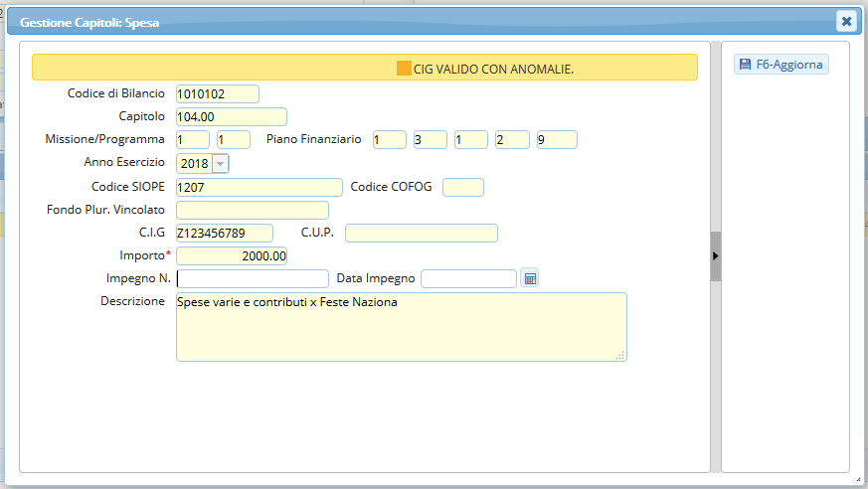Click the F6-Aggiorna save button
The height and width of the screenshot is (489, 868).
point(781,65)
